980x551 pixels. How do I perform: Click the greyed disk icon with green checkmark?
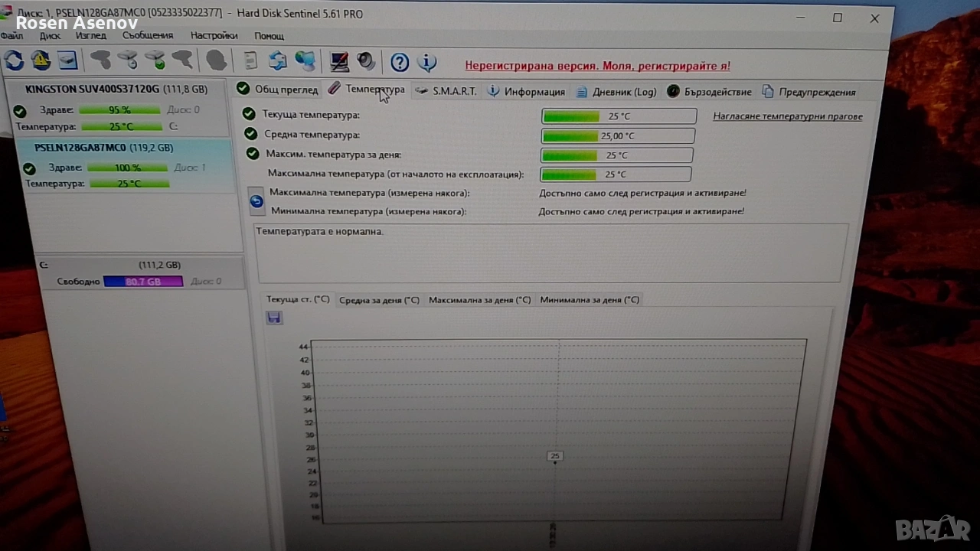[155, 60]
